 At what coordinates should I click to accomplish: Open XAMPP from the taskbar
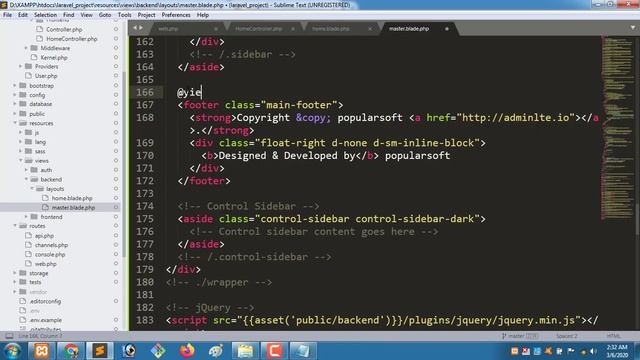(41, 351)
